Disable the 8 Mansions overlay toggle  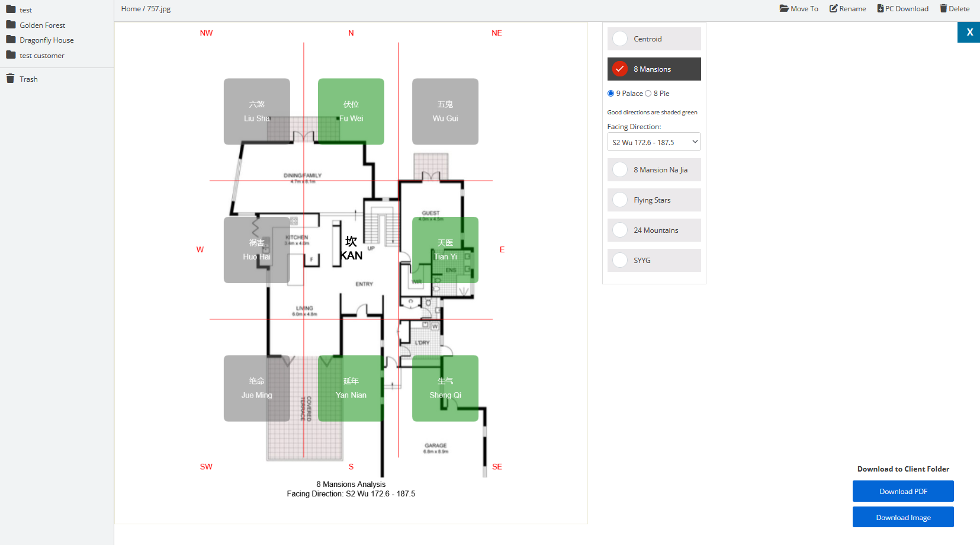tap(620, 69)
